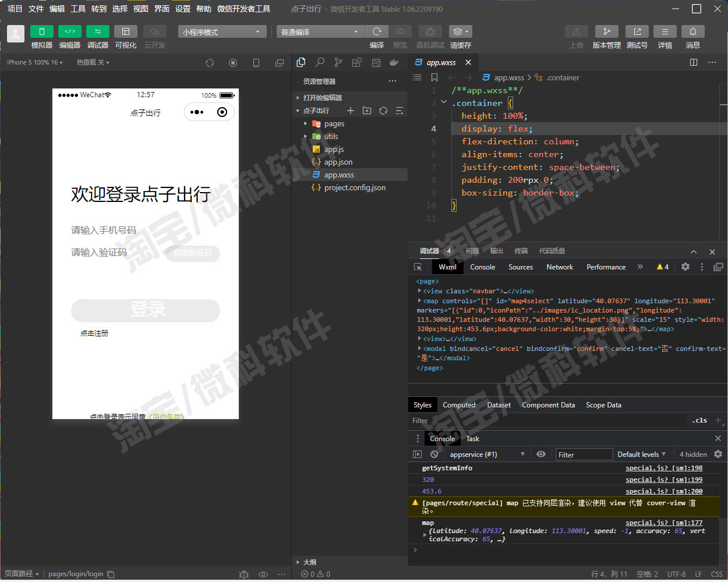Viewport: 728px width, 582px height.
Task: Switch to the Sources devtools tab
Action: [521, 267]
